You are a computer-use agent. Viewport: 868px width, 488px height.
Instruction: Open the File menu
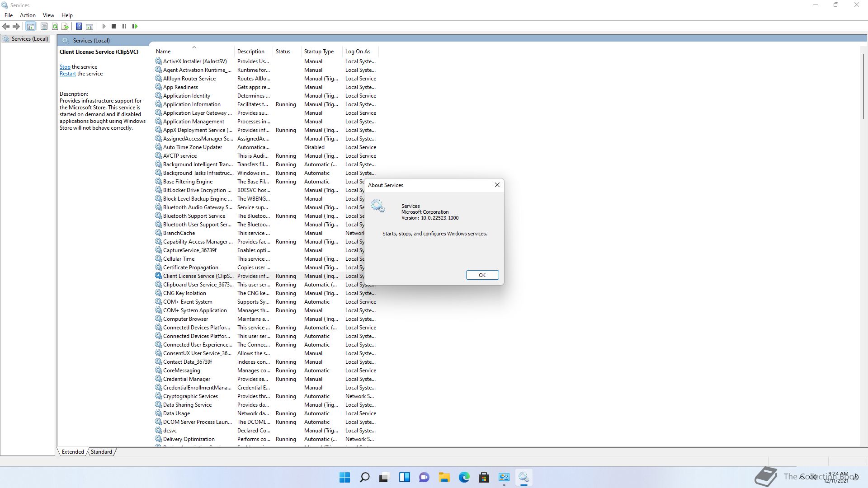point(9,15)
